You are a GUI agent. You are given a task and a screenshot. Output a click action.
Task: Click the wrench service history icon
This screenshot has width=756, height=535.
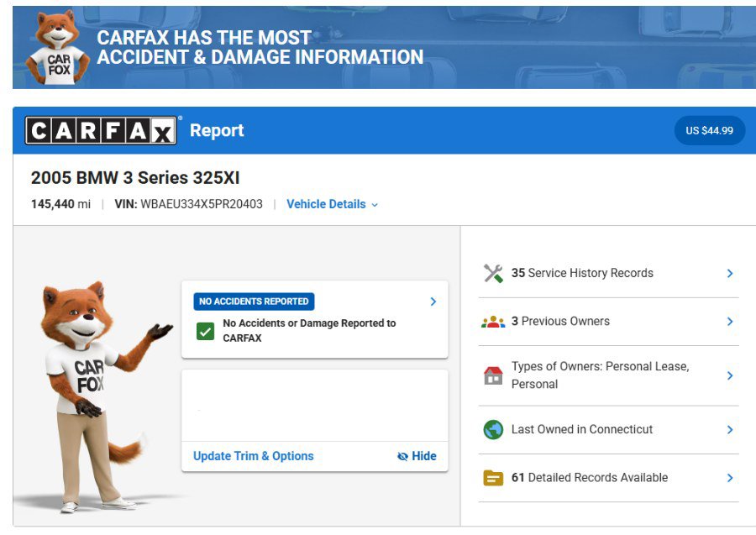click(493, 273)
